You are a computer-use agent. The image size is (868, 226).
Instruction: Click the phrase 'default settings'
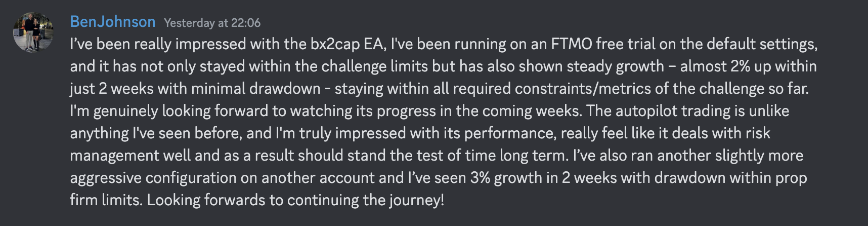[761, 44]
